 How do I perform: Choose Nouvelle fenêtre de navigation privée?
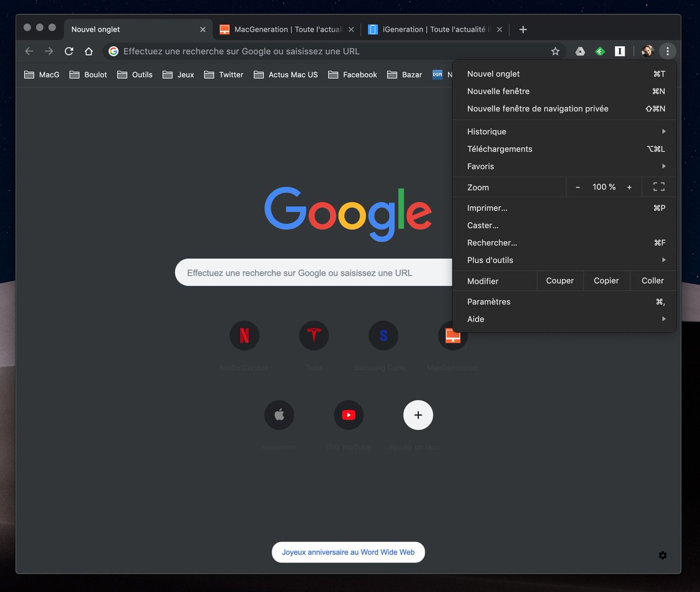(x=564, y=109)
